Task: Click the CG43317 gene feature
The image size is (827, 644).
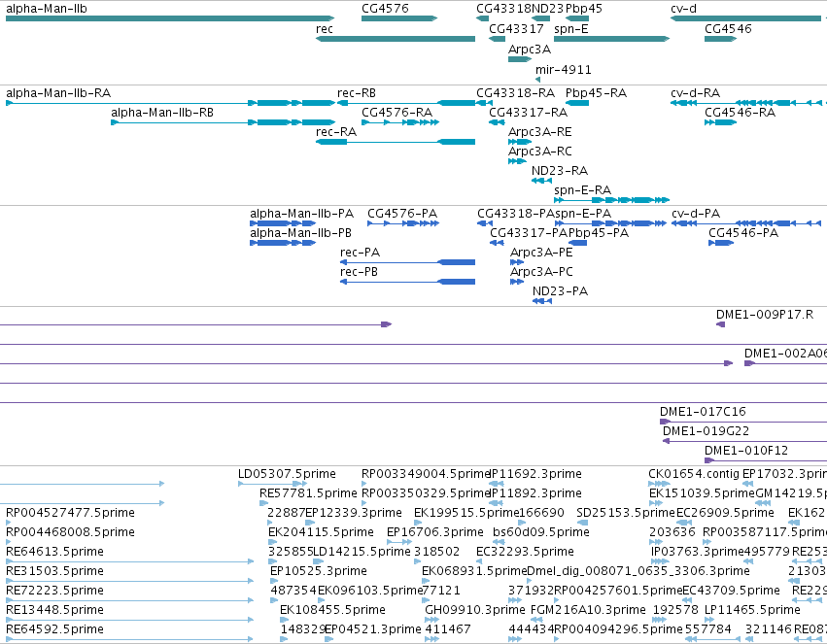Action: [497, 39]
